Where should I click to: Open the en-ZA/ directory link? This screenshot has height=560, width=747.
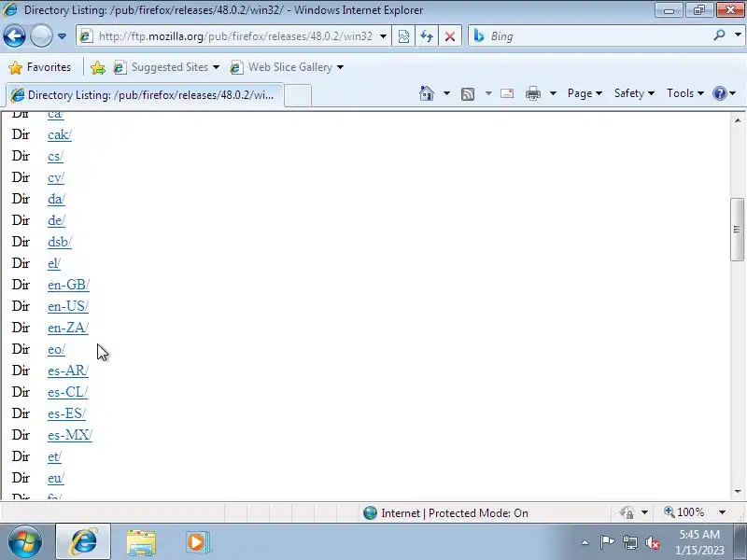point(68,328)
